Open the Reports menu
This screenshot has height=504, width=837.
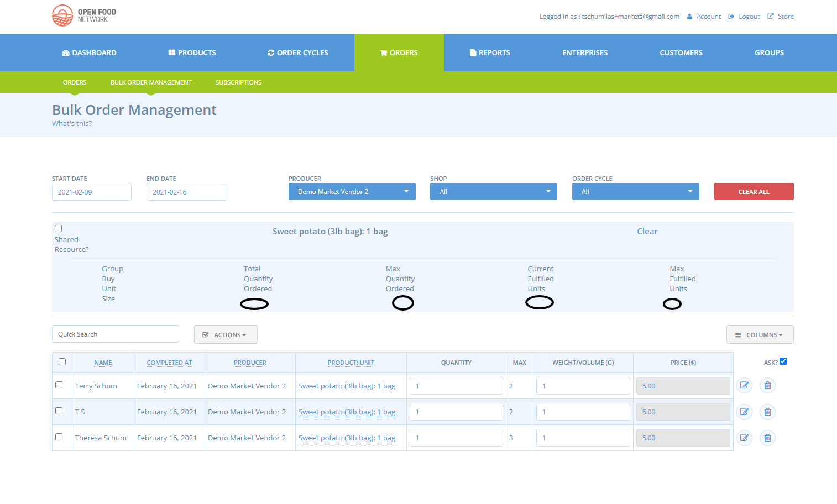tap(490, 53)
